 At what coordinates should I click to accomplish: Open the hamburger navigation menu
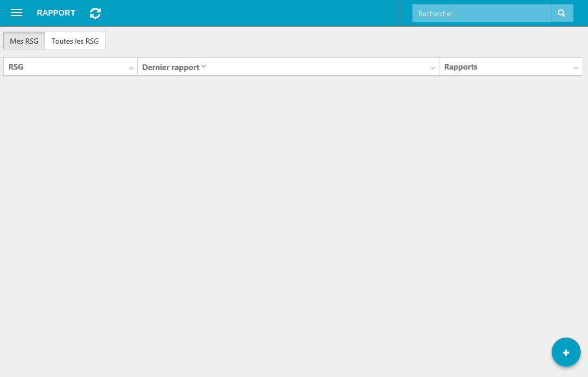(x=17, y=13)
